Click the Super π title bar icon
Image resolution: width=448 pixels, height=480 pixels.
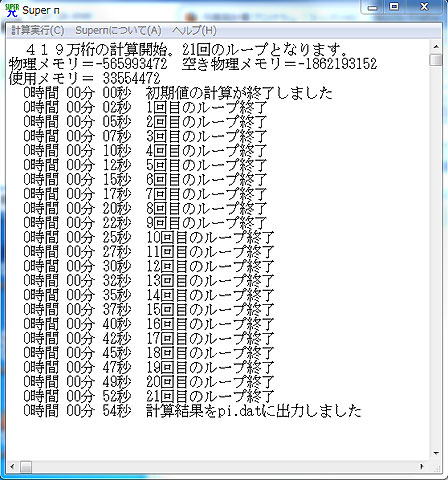coord(12,10)
